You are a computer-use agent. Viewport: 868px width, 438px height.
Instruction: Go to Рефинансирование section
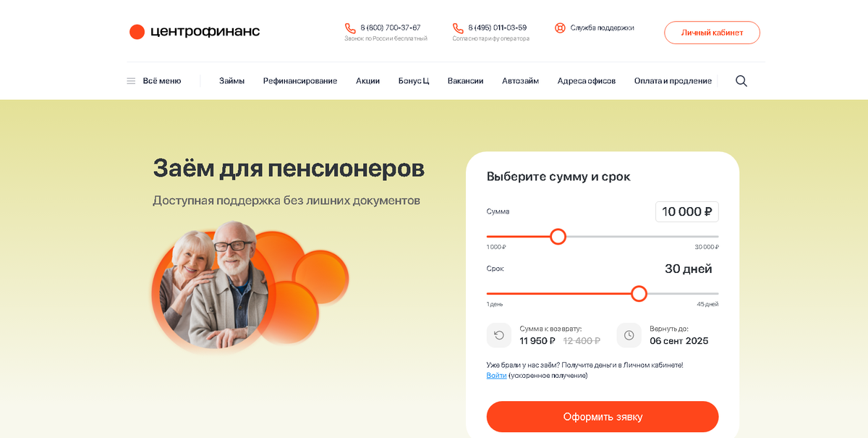(300, 81)
